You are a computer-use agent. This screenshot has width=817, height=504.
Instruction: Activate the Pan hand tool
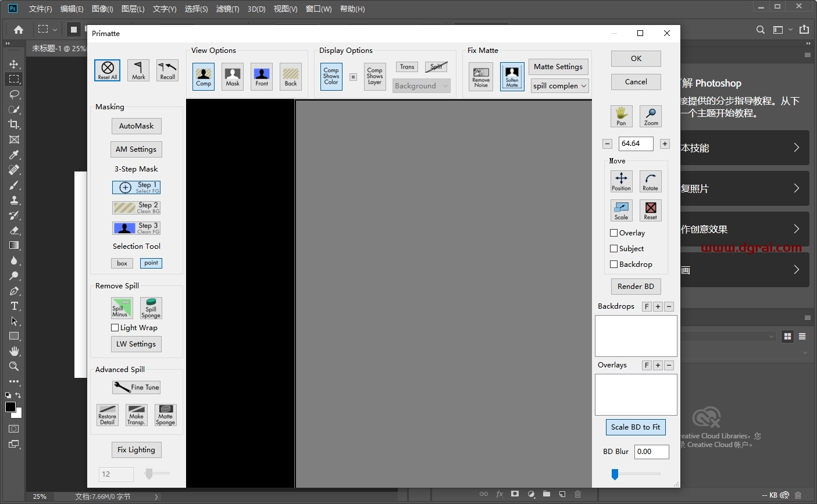coord(622,116)
